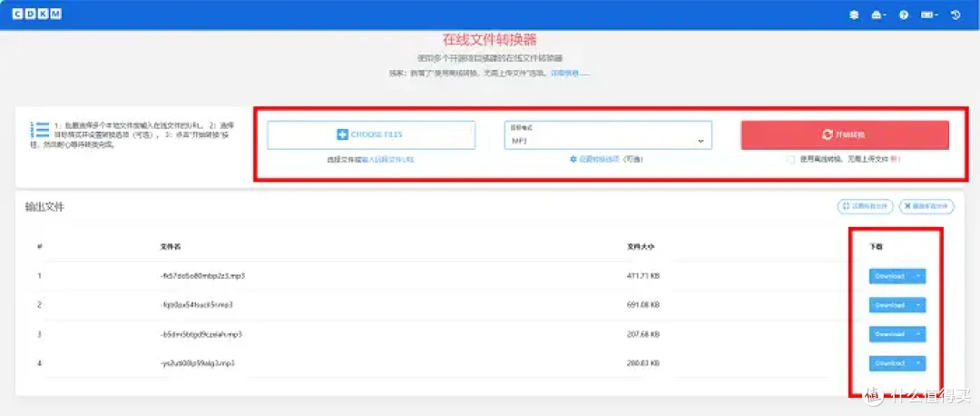This screenshot has width=980, height=416.
Task: Expand download options arrow for the 471.71 KB file
Action: click(x=918, y=276)
